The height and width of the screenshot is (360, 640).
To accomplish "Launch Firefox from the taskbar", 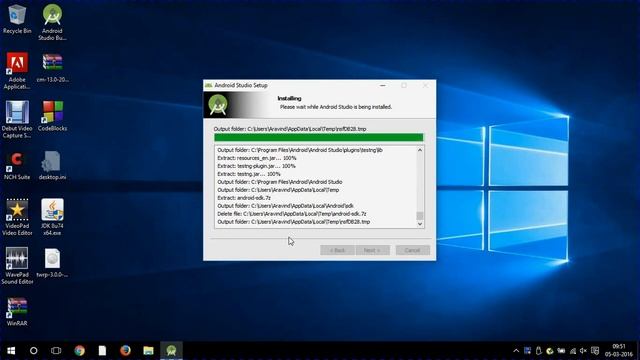I will (x=125, y=351).
